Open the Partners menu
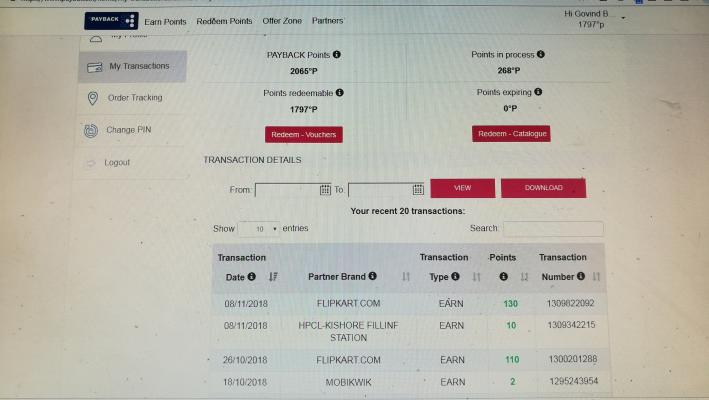 [327, 20]
